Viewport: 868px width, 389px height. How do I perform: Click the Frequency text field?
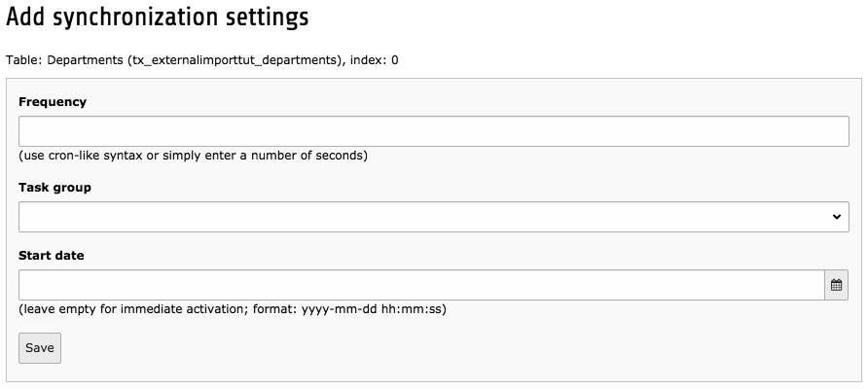pyautogui.click(x=433, y=131)
